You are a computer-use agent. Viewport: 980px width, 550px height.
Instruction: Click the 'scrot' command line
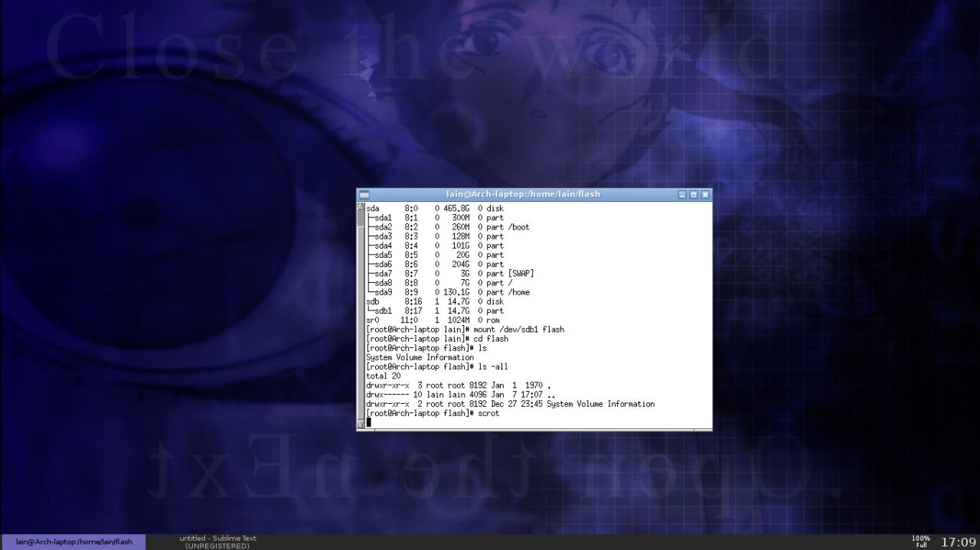(x=433, y=413)
